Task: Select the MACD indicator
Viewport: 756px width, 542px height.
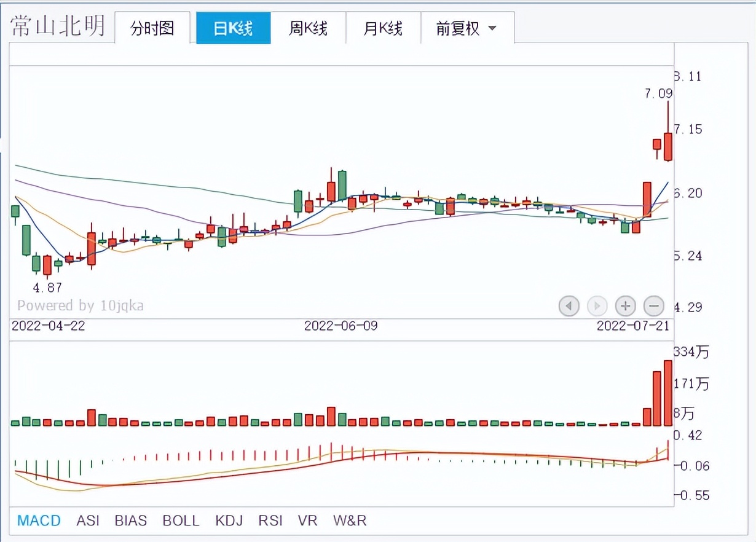Action: coord(39,521)
